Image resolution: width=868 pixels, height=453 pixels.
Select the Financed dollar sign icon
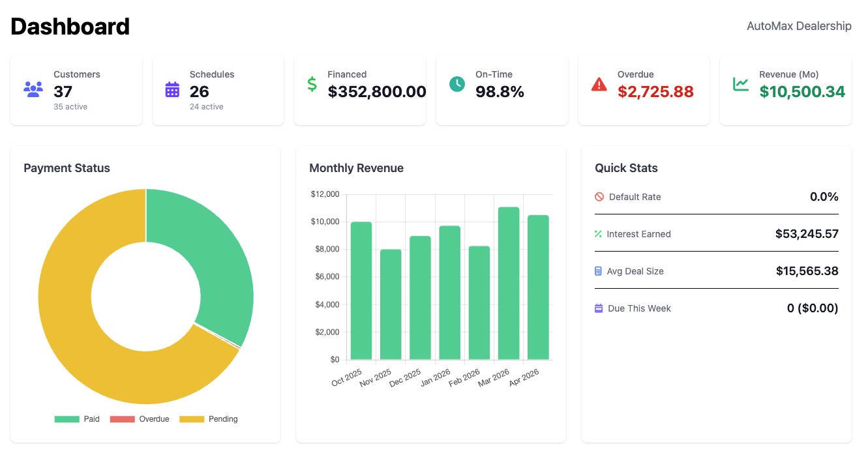(313, 83)
